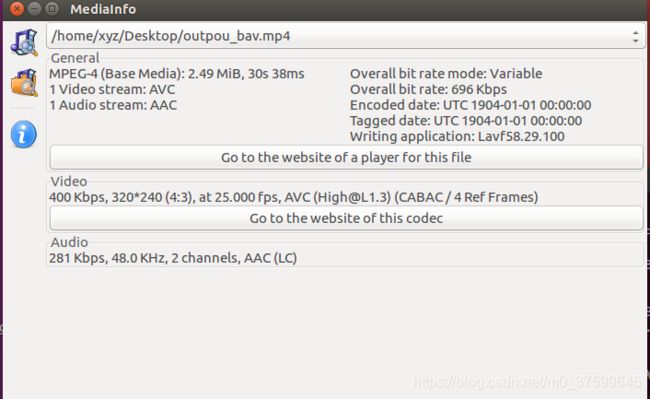Image resolution: width=650 pixels, height=399 pixels.
Task: Select the 1 Video stream: AVC line
Action: pyautogui.click(x=112, y=89)
